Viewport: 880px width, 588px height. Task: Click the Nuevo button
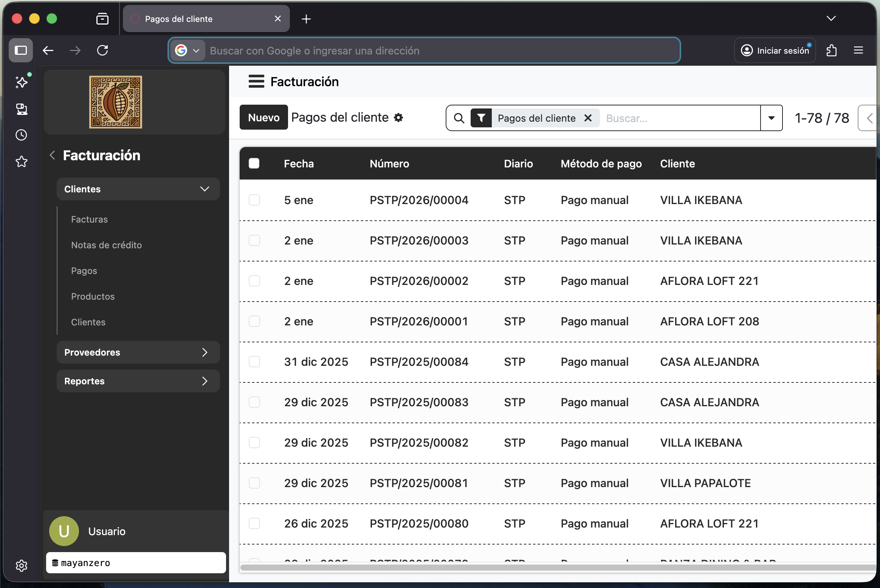pos(263,118)
